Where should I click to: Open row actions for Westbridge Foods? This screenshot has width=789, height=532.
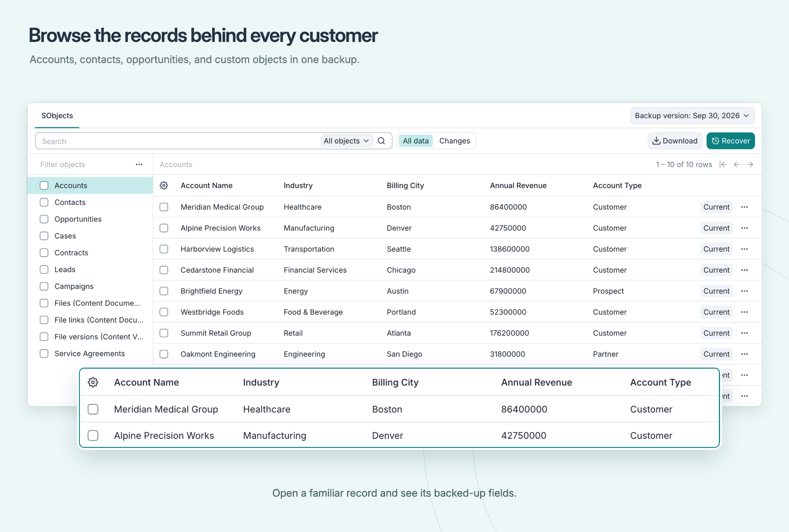click(744, 312)
